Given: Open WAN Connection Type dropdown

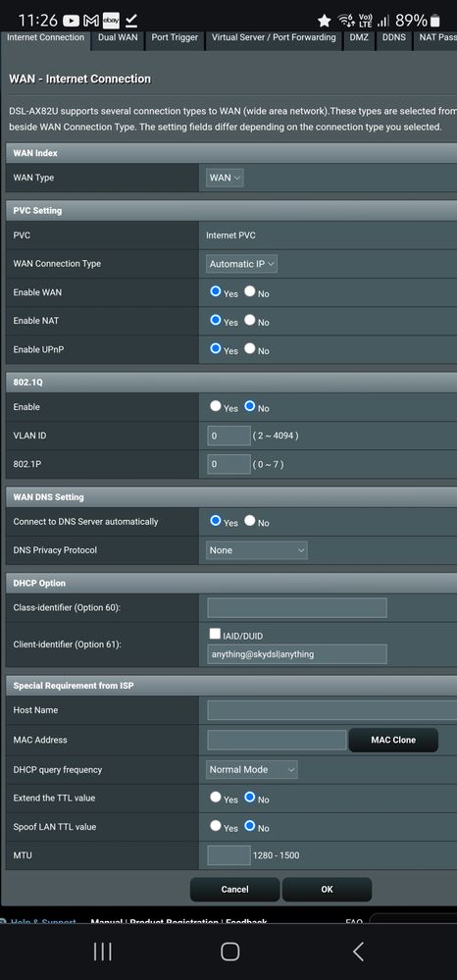Looking at the screenshot, I should pos(242,264).
